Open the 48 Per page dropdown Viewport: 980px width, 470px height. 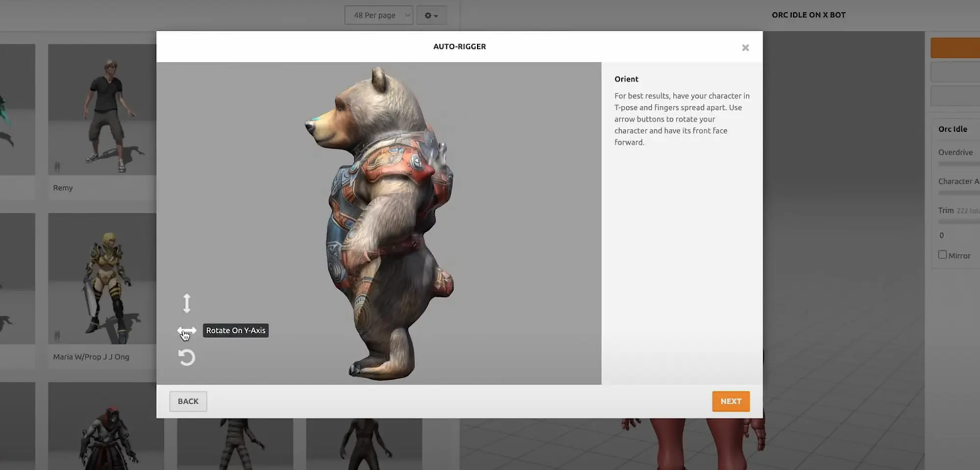[378, 15]
